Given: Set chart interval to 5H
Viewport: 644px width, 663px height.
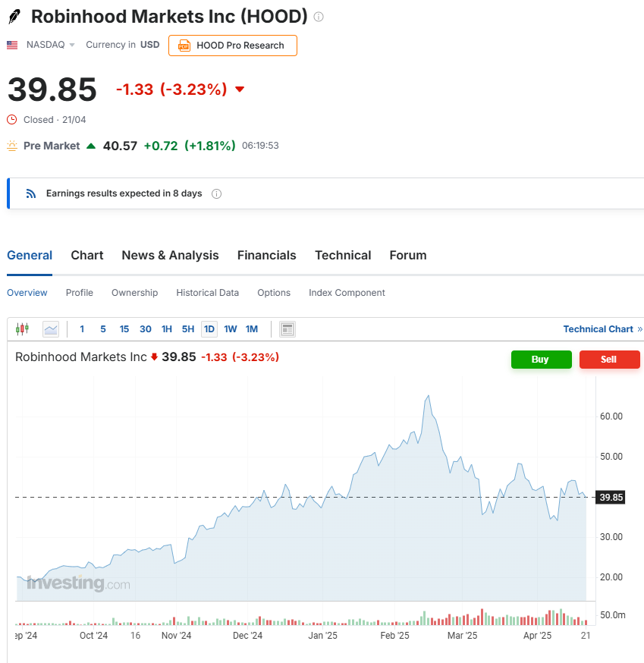Looking at the screenshot, I should point(188,329).
